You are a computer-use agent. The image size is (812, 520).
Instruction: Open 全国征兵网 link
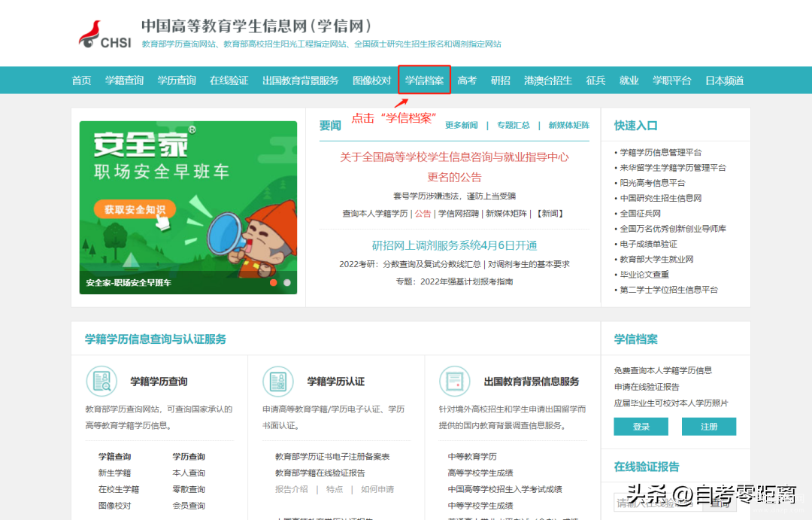coord(641,214)
